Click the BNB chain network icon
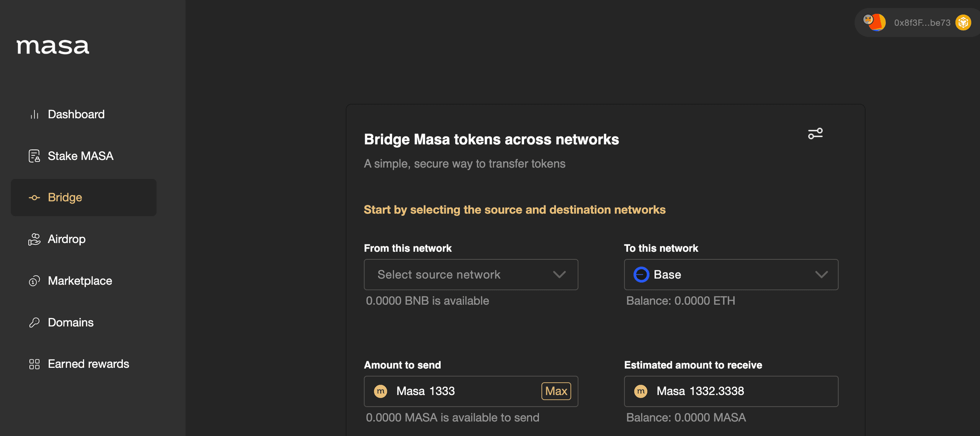The image size is (980, 436). tap(963, 23)
